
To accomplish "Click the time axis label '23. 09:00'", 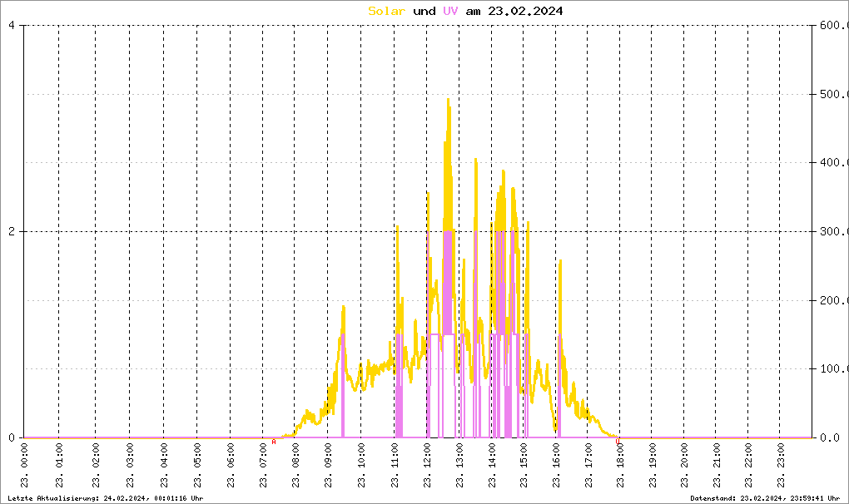I will (329, 465).
